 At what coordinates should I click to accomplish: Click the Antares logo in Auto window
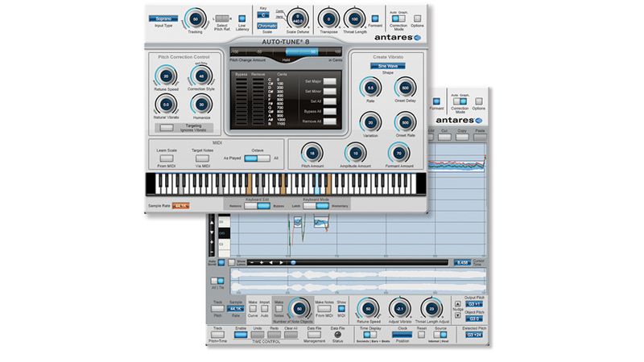tap(398, 37)
